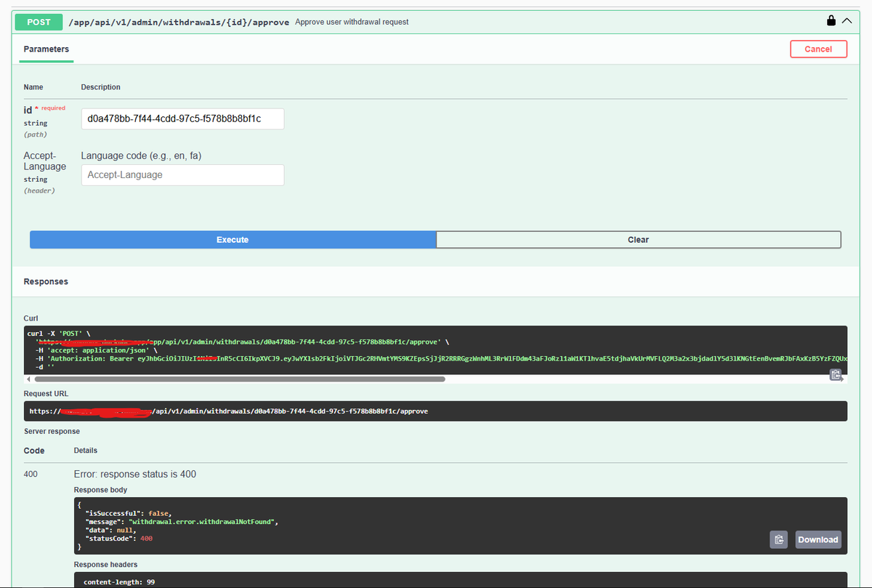Click the "(path)" parameter location text
This screenshot has width=872, height=588.
(x=36, y=134)
